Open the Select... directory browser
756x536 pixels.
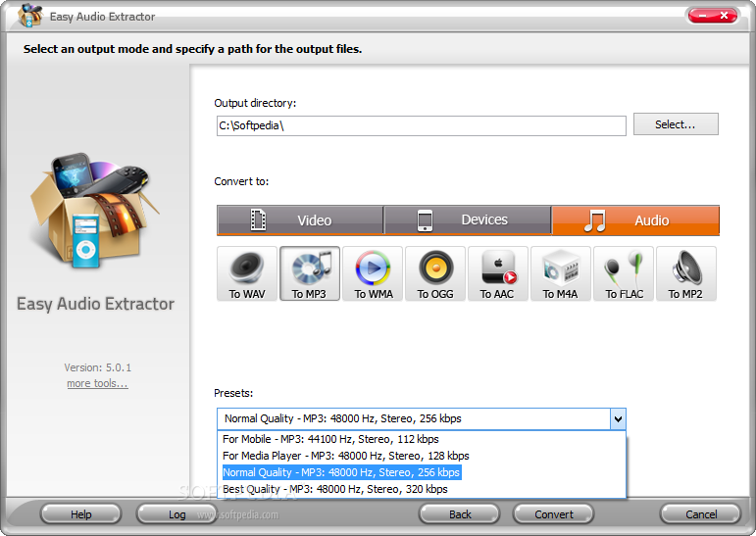click(676, 124)
